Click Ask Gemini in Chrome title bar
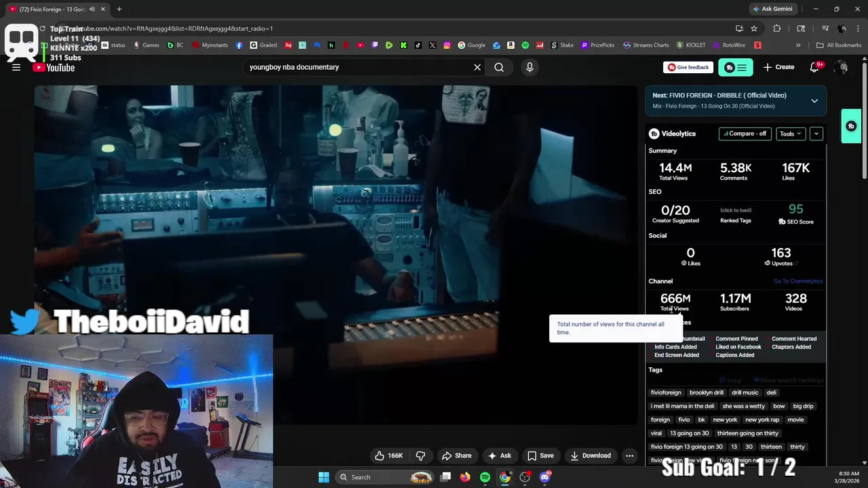 pos(772,9)
